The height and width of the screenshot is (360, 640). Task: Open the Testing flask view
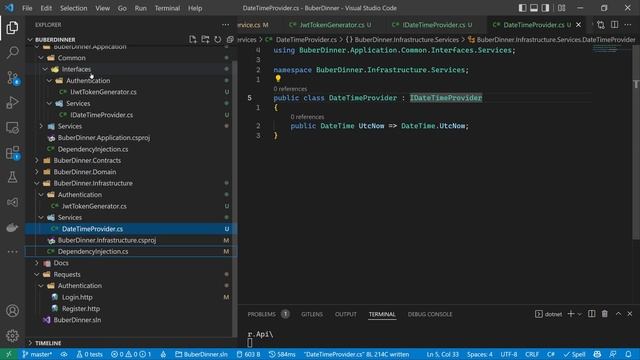click(x=12, y=177)
